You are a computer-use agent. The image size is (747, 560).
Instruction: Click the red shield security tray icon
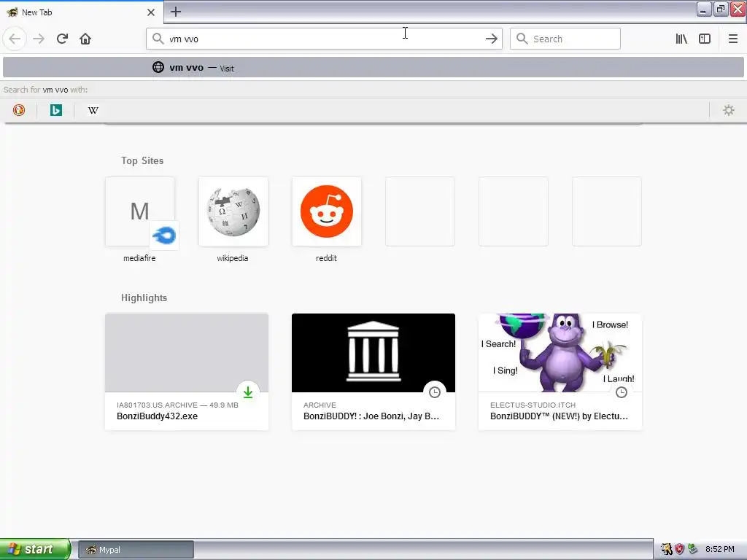679,549
